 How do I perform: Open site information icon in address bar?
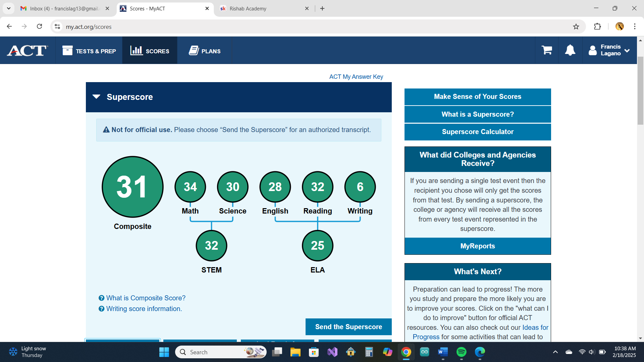pos(57,26)
